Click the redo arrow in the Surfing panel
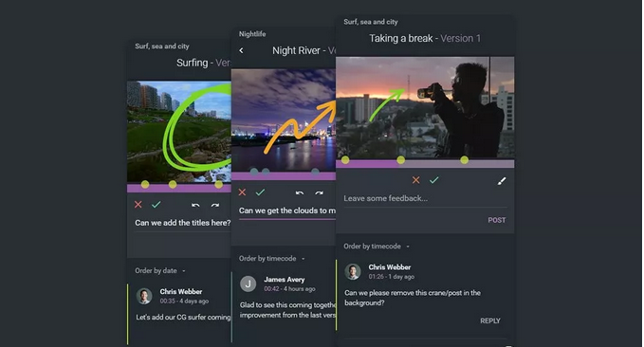This screenshot has width=644, height=347. coord(214,205)
